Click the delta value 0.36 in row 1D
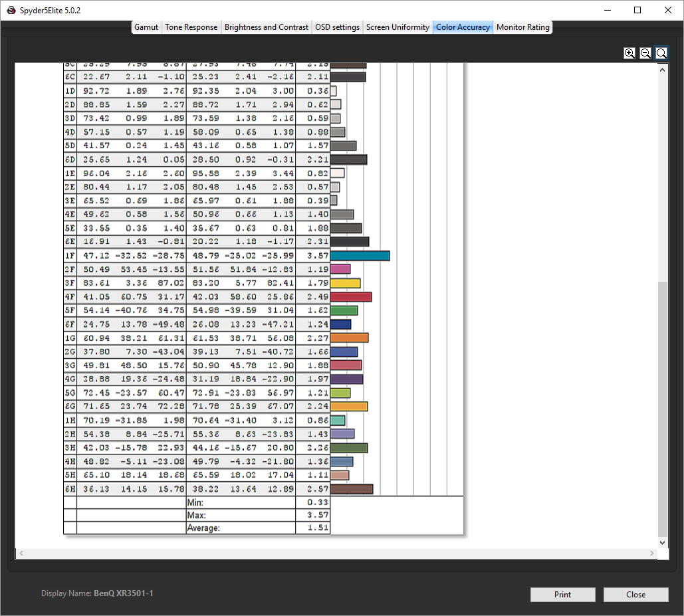Viewport: 684px width, 616px height. (317, 90)
